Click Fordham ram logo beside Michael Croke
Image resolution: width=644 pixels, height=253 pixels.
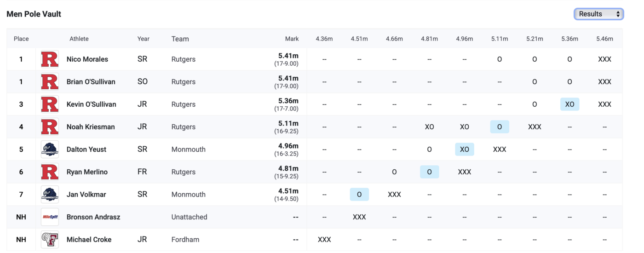tap(50, 240)
